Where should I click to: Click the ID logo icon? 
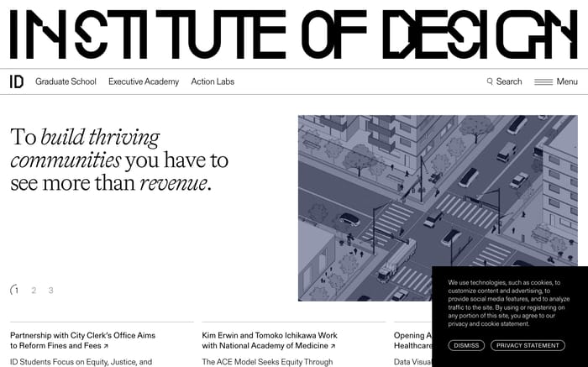point(17,81)
